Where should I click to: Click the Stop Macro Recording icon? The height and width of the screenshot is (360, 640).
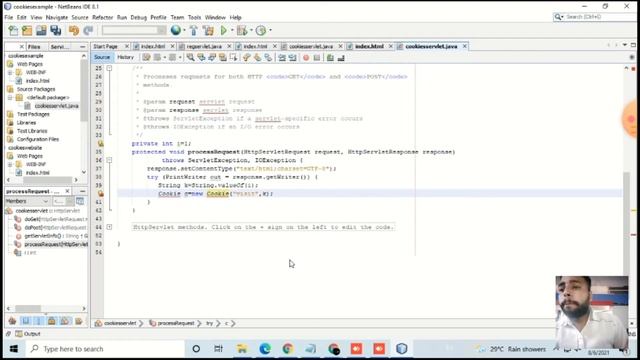(317, 58)
